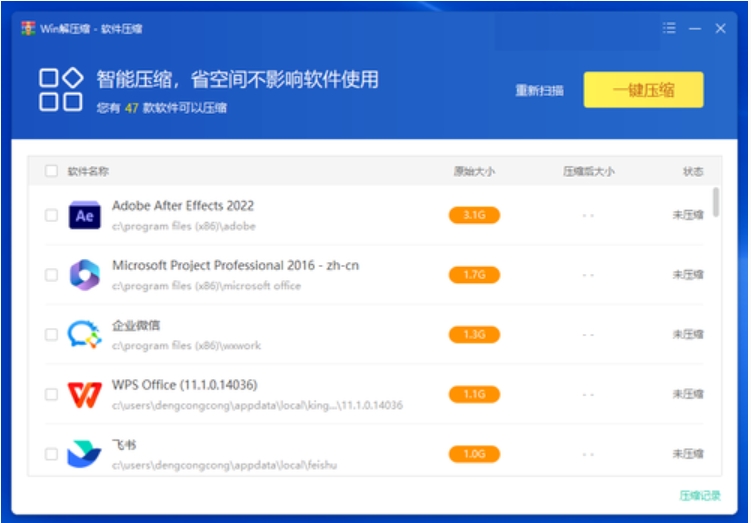Open the menu list icon in title bar
The width and height of the screenshot is (751, 523).
669,28
